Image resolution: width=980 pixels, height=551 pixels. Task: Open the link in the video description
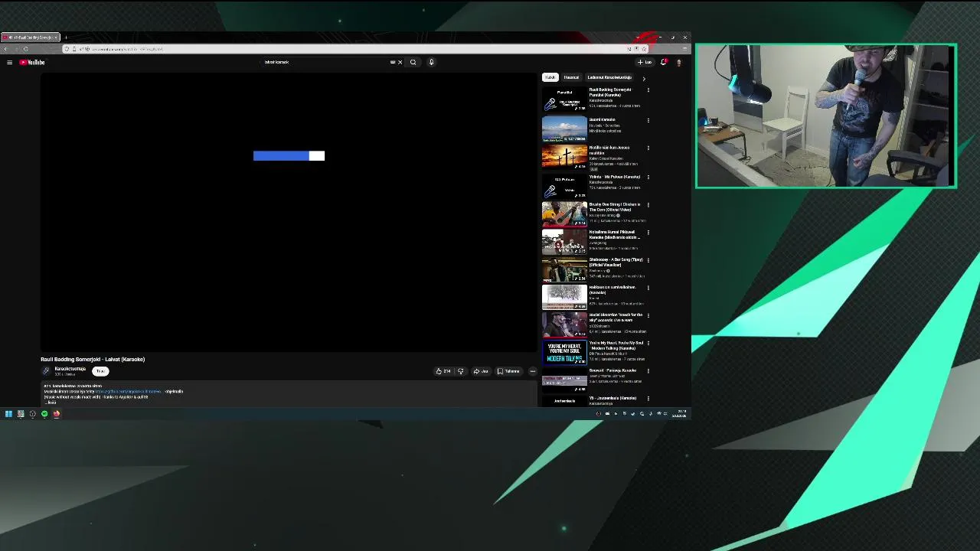[129, 391]
